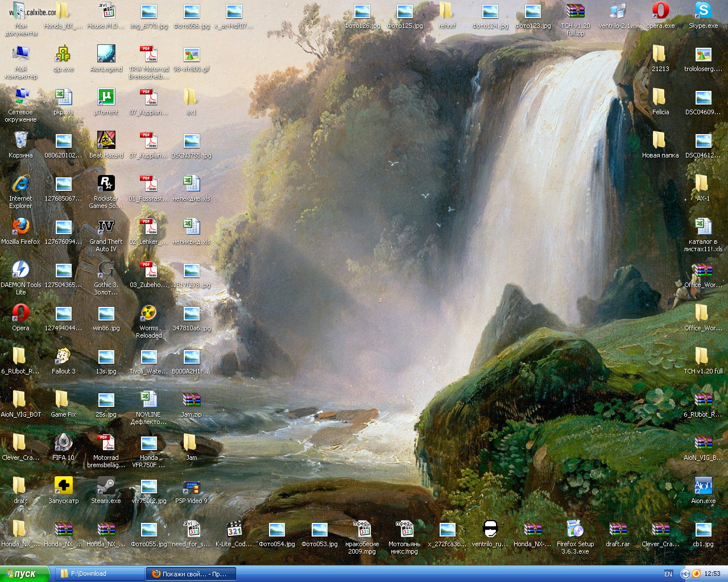The image size is (728, 582).
Task: Click the opera.exe installer icon
Action: click(x=660, y=11)
